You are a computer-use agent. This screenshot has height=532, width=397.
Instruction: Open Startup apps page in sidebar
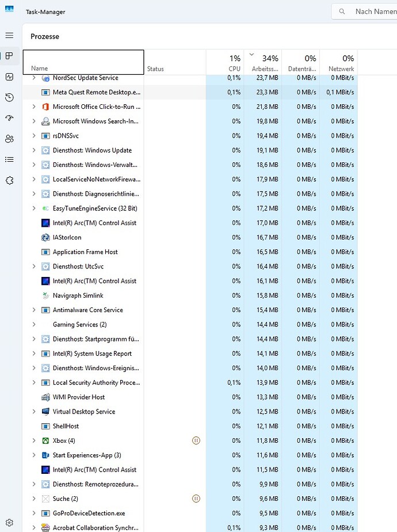pos(9,118)
